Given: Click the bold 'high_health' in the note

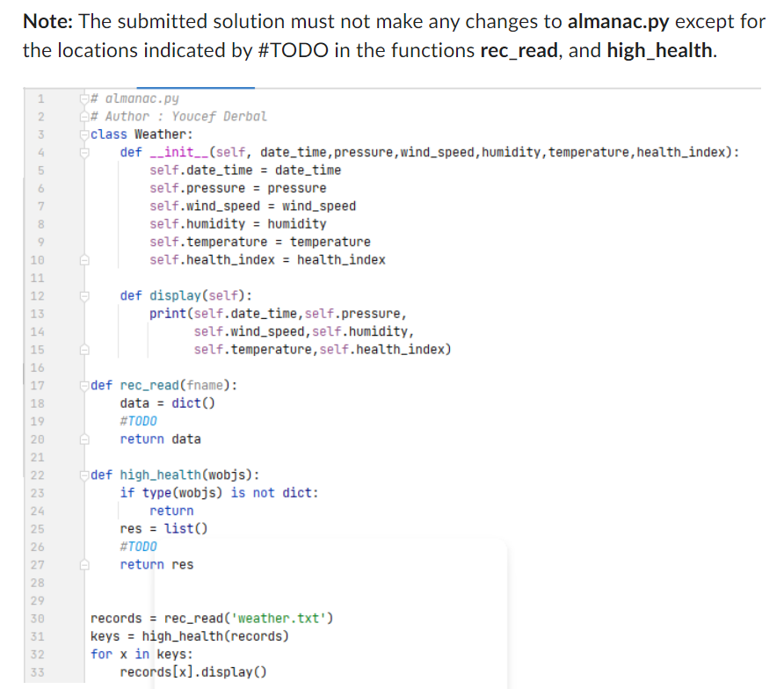Looking at the screenshot, I should click(x=659, y=50).
